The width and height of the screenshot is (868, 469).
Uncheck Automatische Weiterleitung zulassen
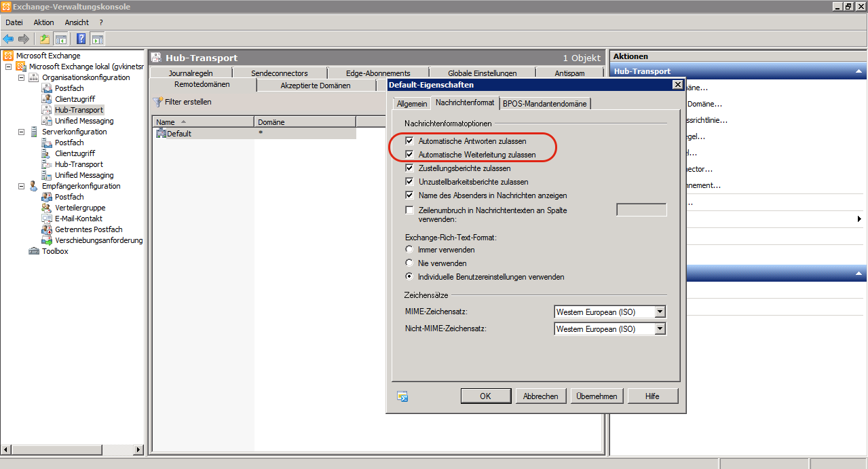click(x=409, y=155)
